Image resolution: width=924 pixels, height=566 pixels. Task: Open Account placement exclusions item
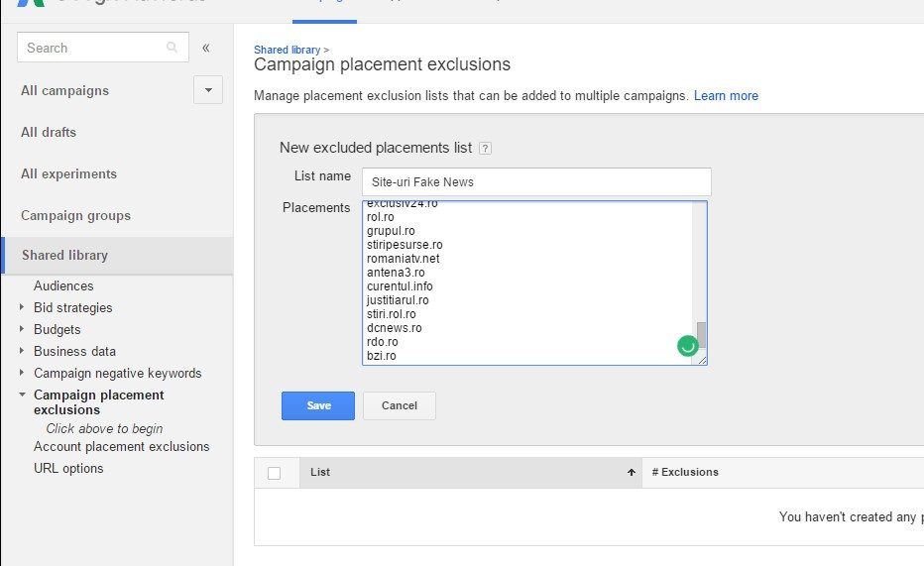point(121,446)
